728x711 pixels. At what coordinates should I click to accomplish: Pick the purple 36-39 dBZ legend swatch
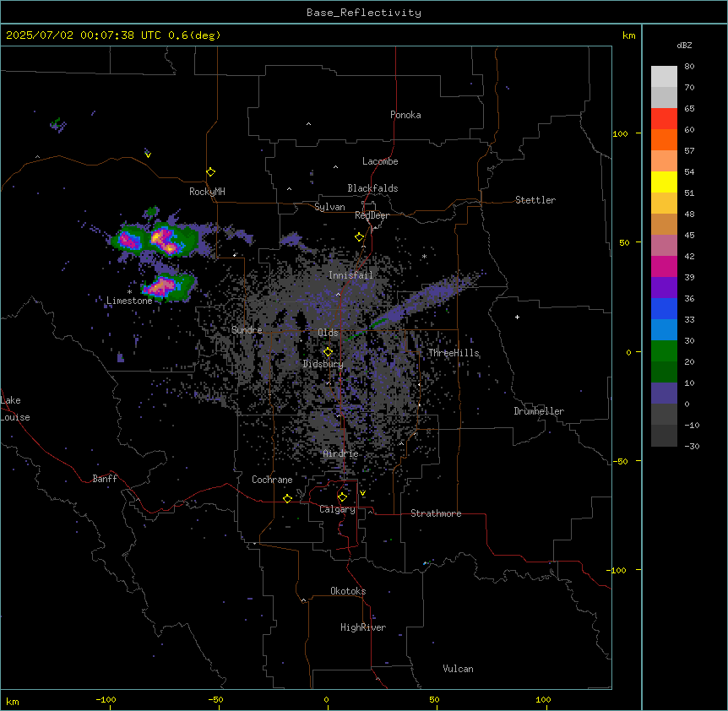coord(664,287)
